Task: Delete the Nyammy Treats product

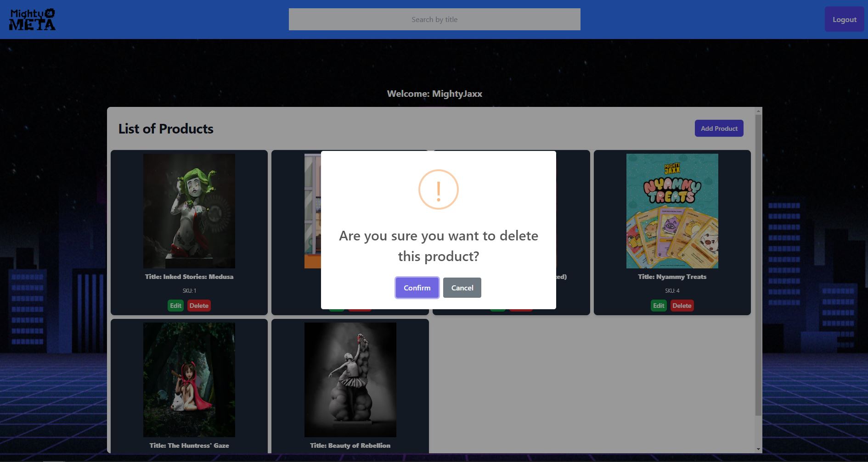Action: pyautogui.click(x=682, y=306)
